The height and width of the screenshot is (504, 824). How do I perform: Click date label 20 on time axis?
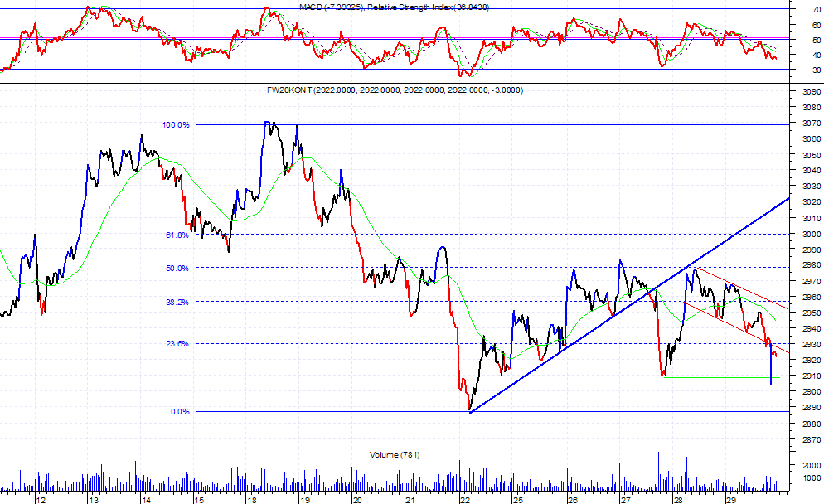point(357,500)
